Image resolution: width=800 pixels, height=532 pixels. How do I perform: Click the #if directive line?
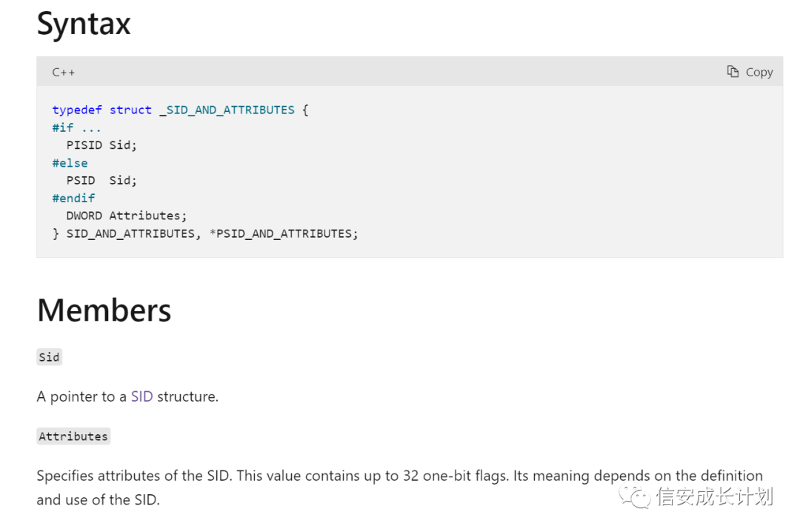point(76,127)
